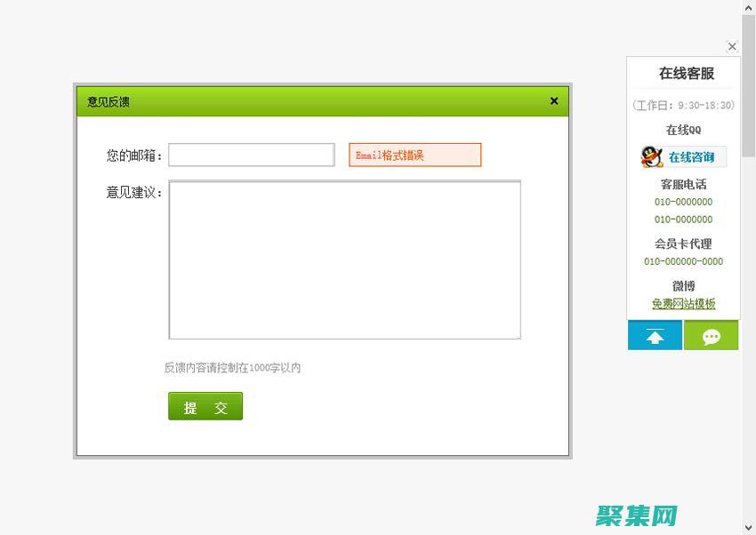Image resolution: width=756 pixels, height=535 pixels.
Task: Click the green chat bubble icon
Action: point(712,335)
